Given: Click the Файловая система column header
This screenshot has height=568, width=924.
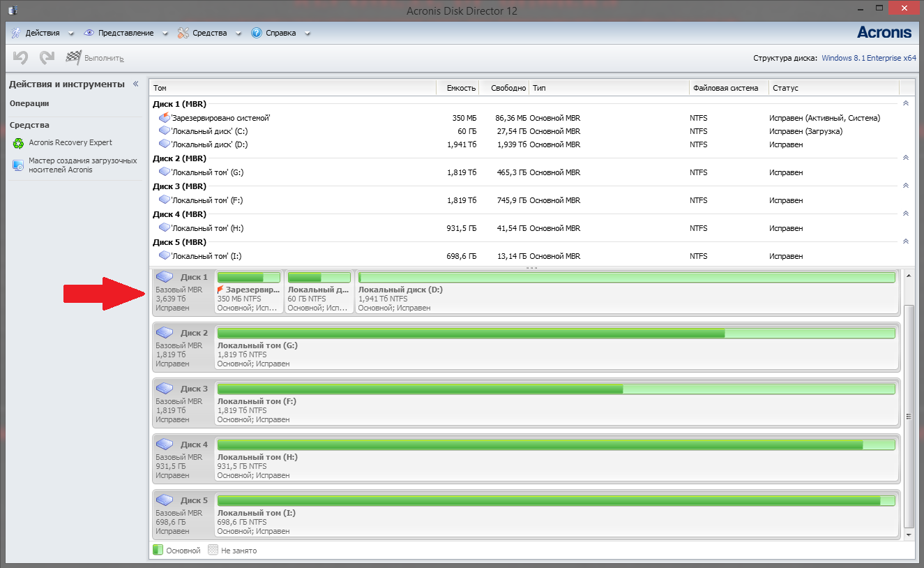Looking at the screenshot, I should click(729, 88).
